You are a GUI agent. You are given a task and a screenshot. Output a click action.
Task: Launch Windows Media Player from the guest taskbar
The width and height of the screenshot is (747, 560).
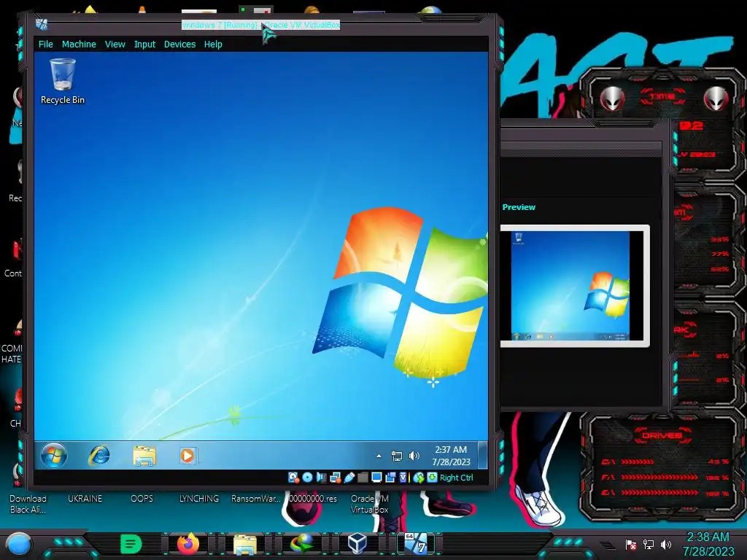click(188, 456)
